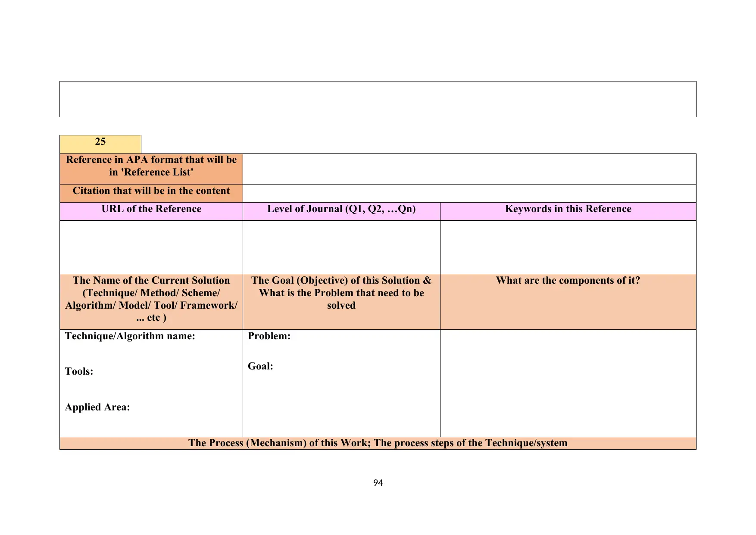This screenshot has width=756, height=535.
Task: Click the 'Applied Area:' label
Action: pyautogui.click(x=97, y=407)
